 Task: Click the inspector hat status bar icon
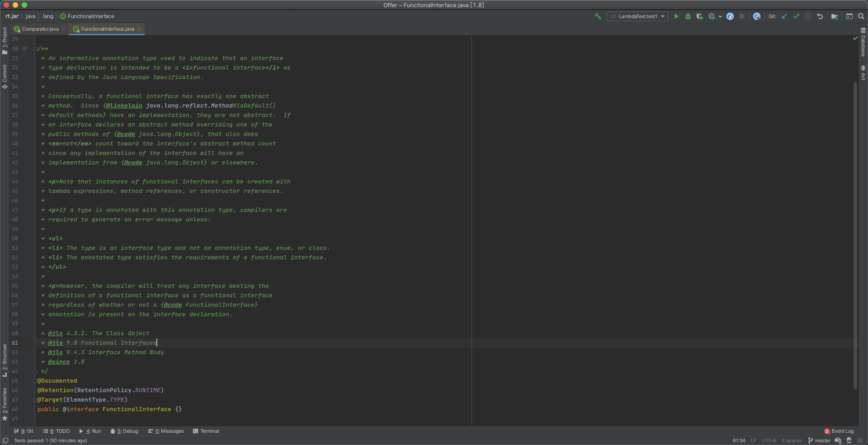click(849, 440)
